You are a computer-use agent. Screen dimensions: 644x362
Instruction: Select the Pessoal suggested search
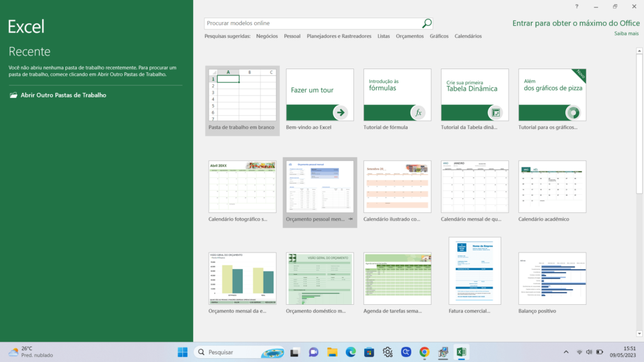coord(292,36)
